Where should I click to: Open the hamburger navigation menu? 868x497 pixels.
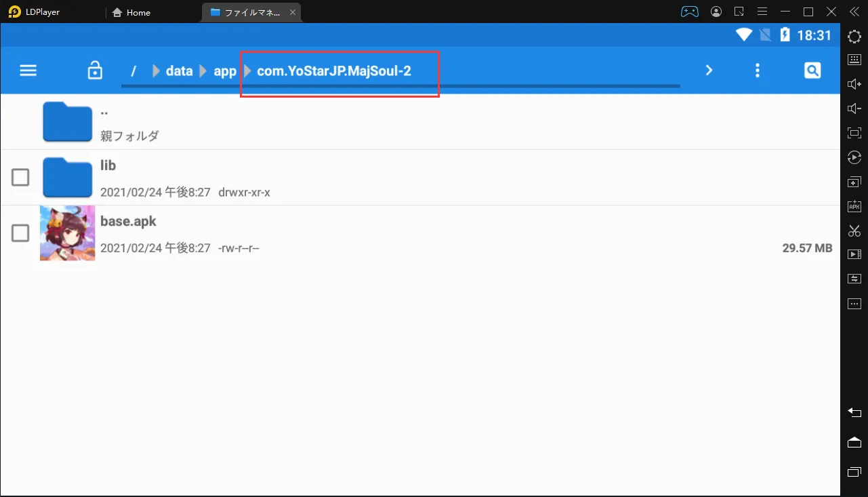28,71
